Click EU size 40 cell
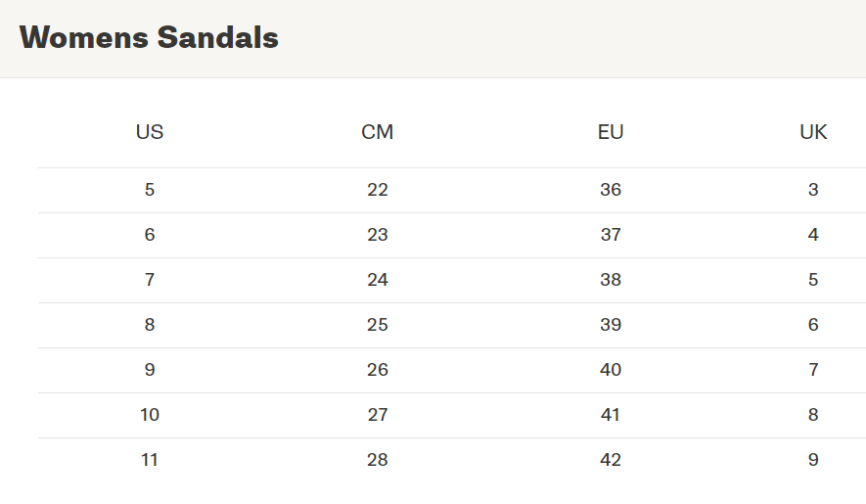 (611, 370)
